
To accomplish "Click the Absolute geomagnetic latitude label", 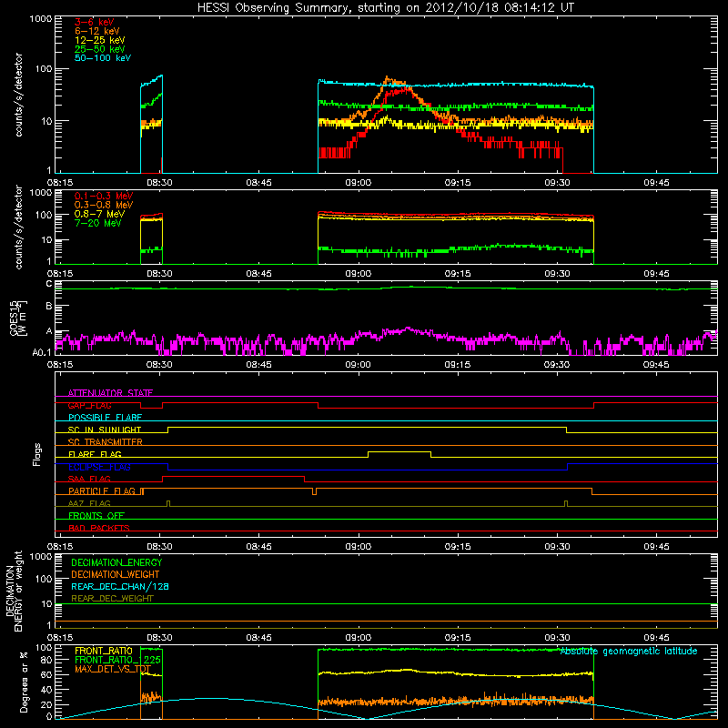I will [629, 652].
